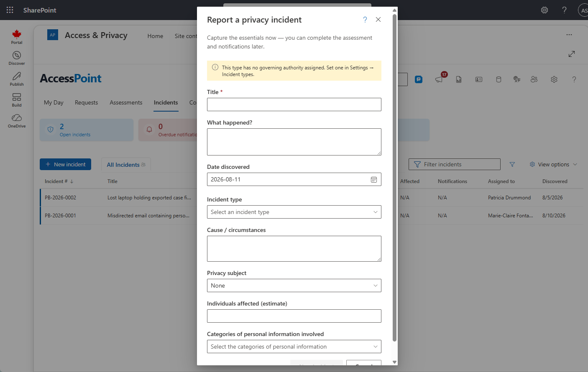Viewport: 588px width, 372px height.
Task: Click the funnel filter icon beside View options
Action: tap(512, 164)
